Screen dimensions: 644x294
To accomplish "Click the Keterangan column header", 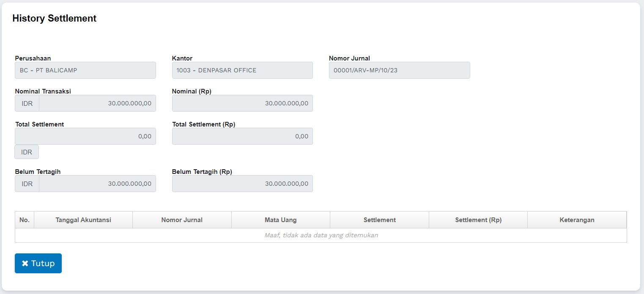I will click(577, 220).
